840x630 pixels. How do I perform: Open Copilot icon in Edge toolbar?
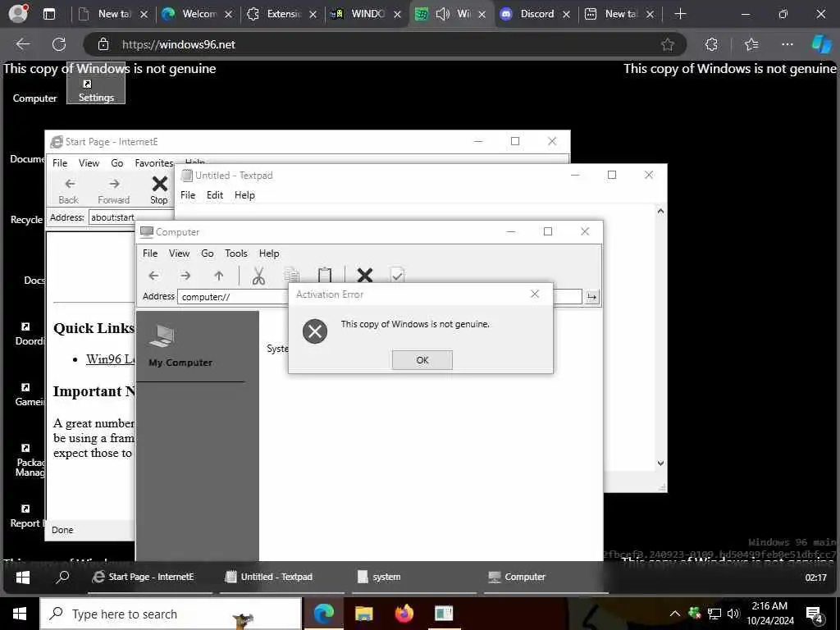pos(821,44)
